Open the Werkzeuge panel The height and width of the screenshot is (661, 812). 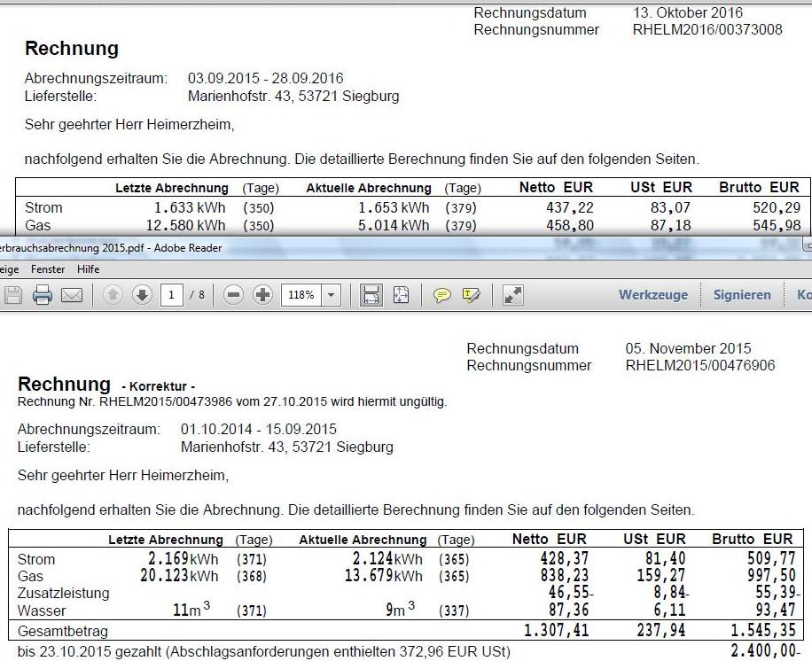point(653,294)
